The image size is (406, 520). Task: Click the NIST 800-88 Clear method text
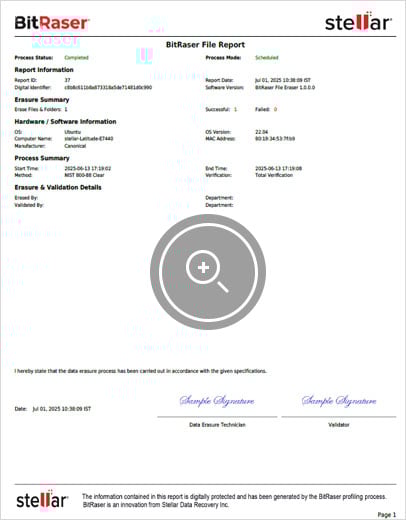click(84, 175)
